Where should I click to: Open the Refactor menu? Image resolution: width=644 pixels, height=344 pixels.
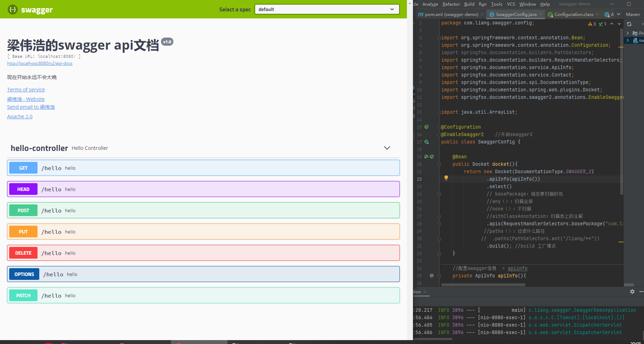(x=451, y=4)
